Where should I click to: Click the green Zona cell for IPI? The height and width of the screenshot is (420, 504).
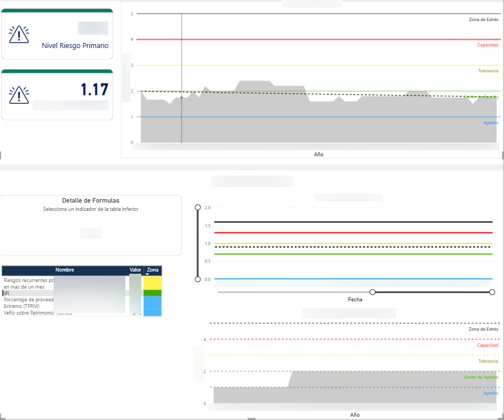pyautogui.click(x=152, y=293)
